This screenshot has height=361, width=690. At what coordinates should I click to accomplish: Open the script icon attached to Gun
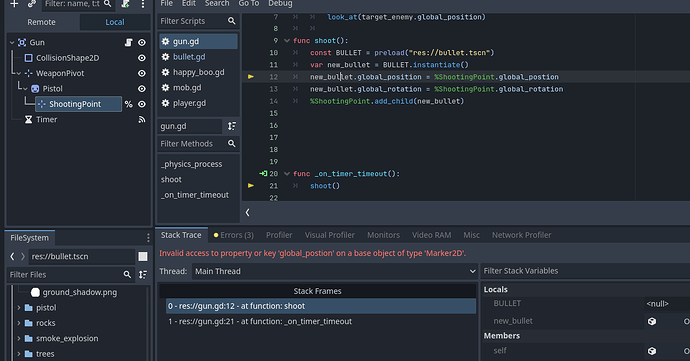[x=128, y=42]
